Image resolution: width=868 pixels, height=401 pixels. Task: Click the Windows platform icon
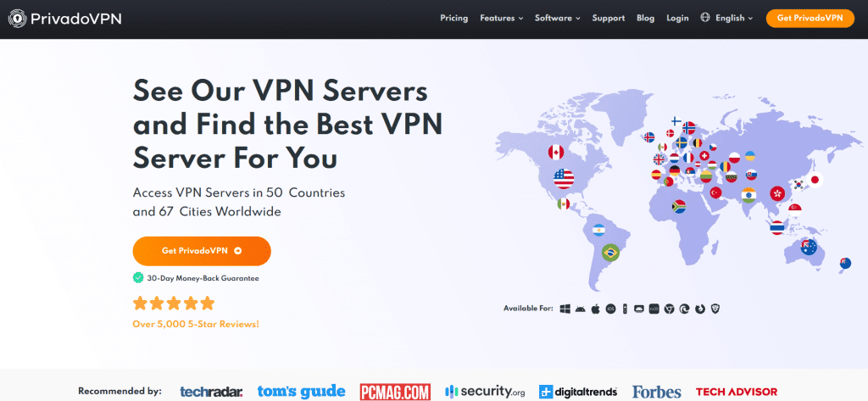pos(565,309)
